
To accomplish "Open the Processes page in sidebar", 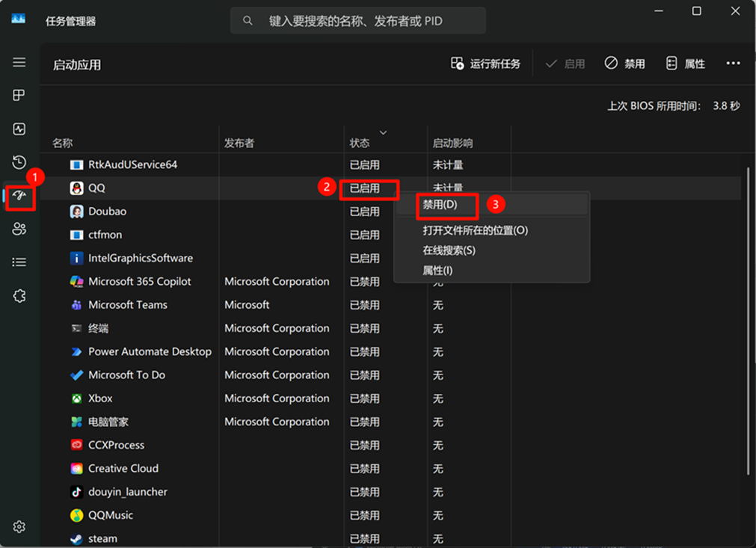I will (19, 96).
